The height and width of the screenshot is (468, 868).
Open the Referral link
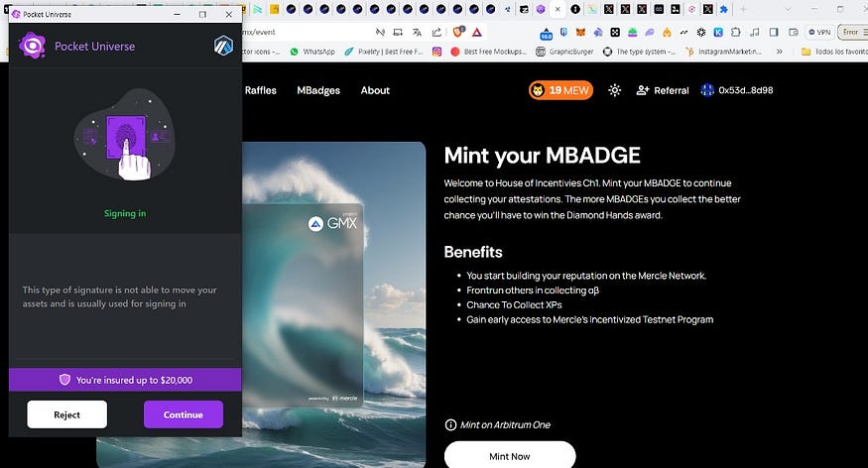pyautogui.click(x=663, y=90)
